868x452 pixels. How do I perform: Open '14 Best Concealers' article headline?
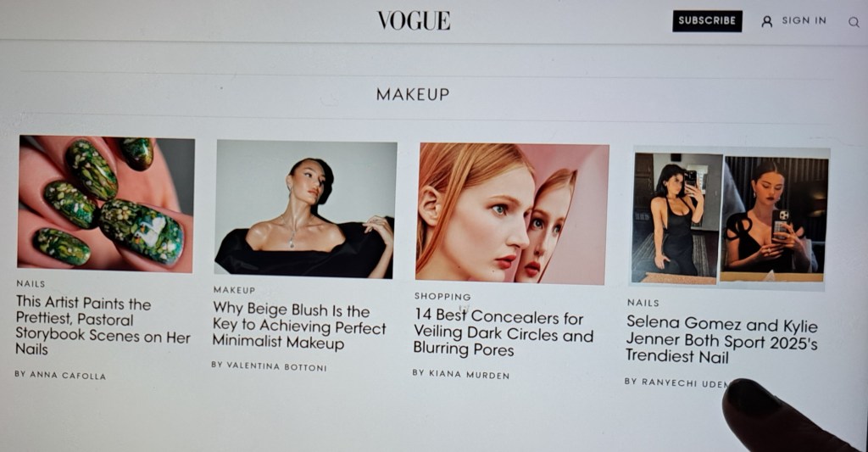click(x=504, y=333)
